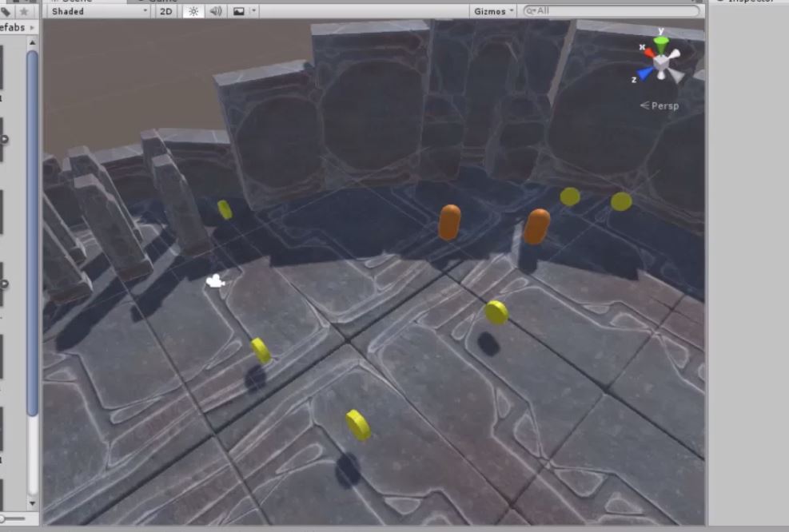Toggle scene lighting sun icon
Image resolution: width=789 pixels, height=532 pixels.
pyautogui.click(x=193, y=11)
